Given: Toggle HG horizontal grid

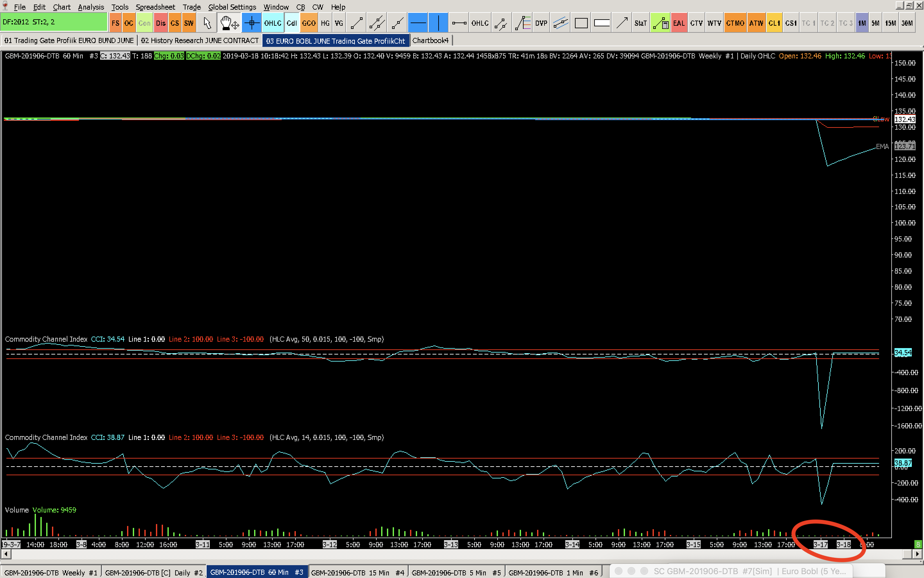Looking at the screenshot, I should [325, 23].
